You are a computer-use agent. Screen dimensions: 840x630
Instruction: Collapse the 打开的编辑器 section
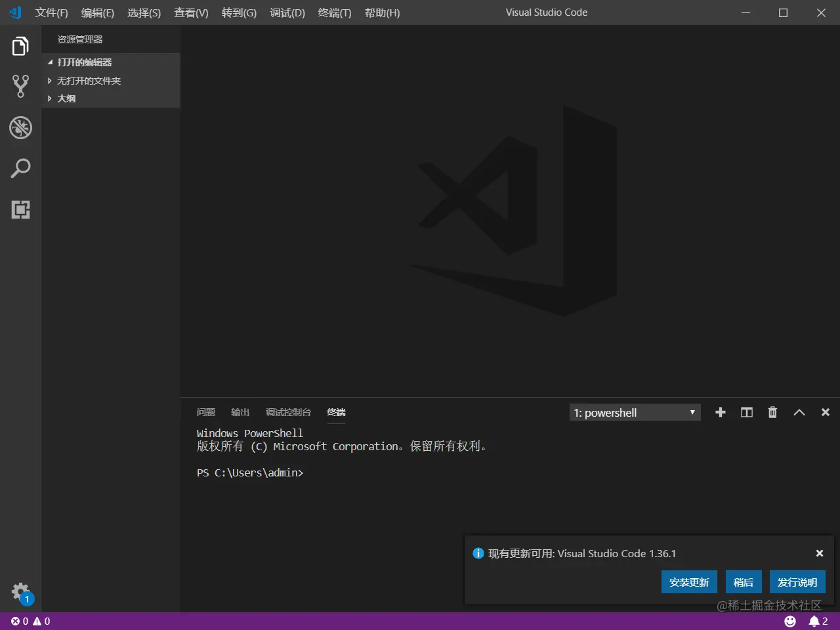(111, 62)
